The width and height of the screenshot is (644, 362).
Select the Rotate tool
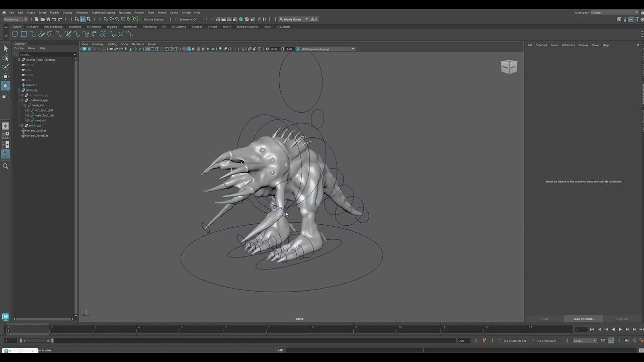tap(6, 85)
